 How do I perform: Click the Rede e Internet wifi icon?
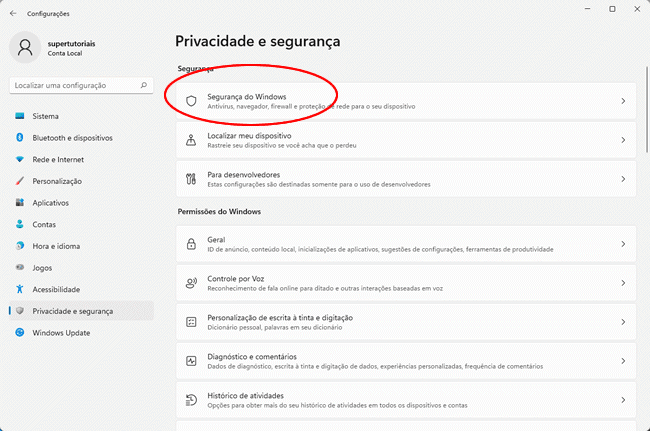(x=19, y=159)
